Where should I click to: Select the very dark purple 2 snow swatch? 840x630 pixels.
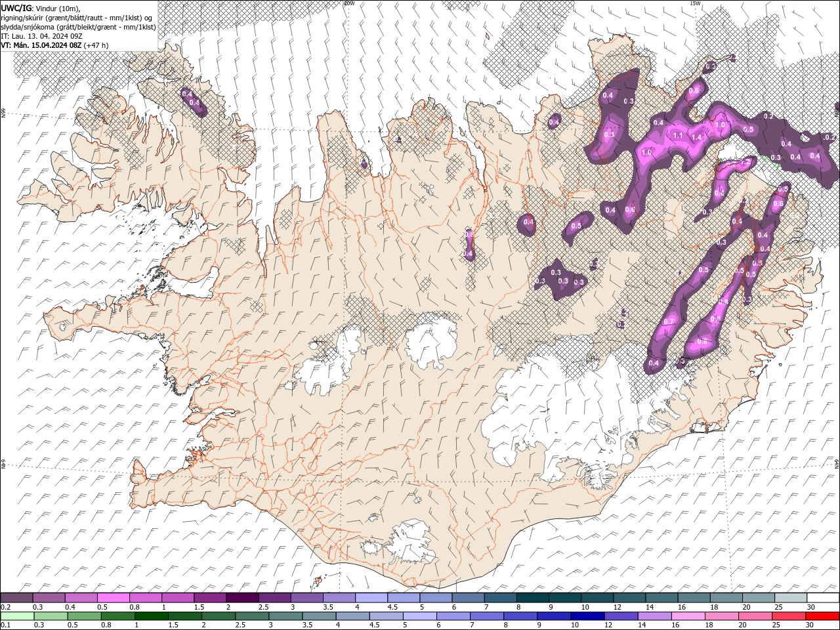tap(241, 598)
